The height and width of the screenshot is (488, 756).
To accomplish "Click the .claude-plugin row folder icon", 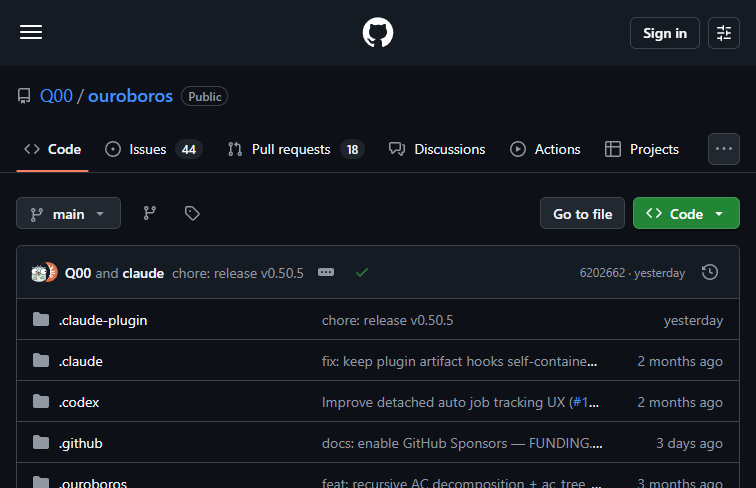I will pos(41,319).
